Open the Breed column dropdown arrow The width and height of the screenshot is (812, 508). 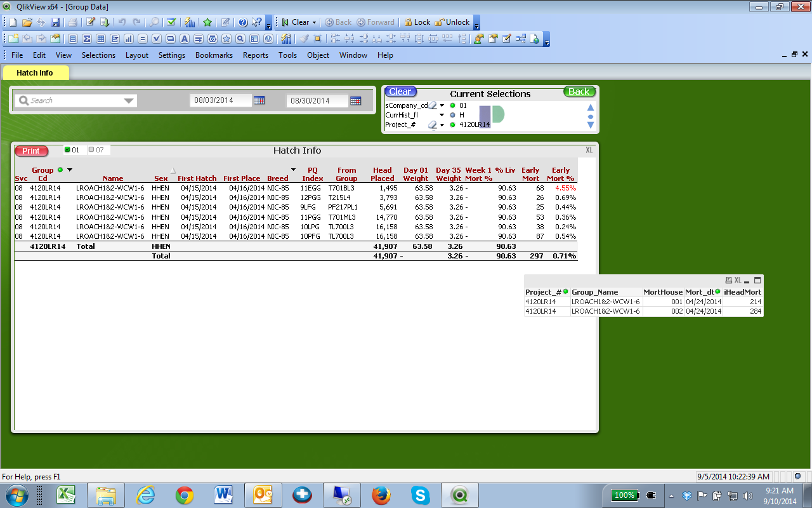point(293,170)
